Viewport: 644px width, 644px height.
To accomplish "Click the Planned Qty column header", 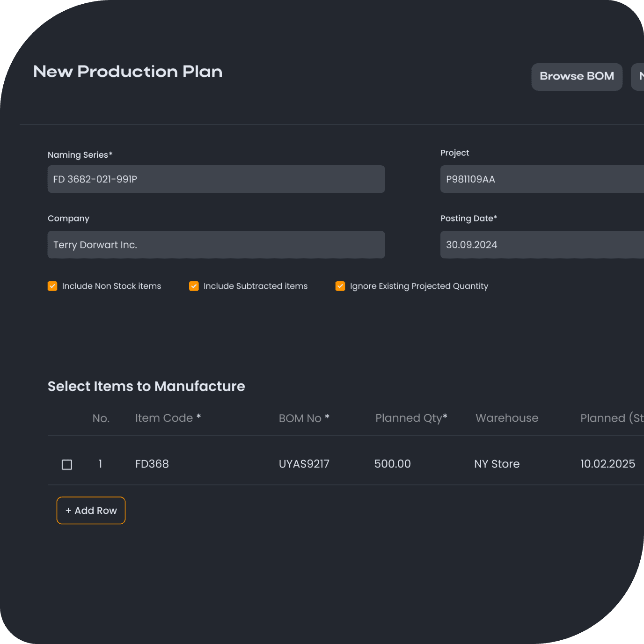I will tap(411, 418).
